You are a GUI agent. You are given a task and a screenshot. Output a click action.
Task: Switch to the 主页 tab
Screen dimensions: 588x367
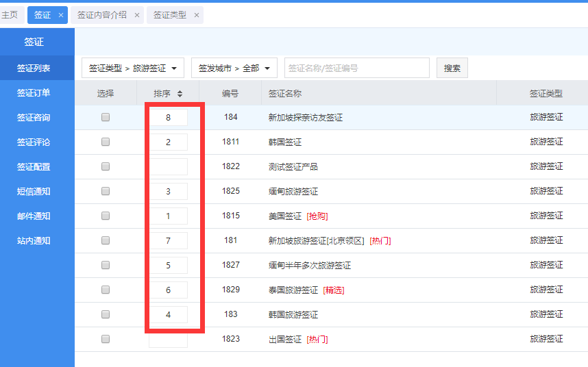pos(10,15)
